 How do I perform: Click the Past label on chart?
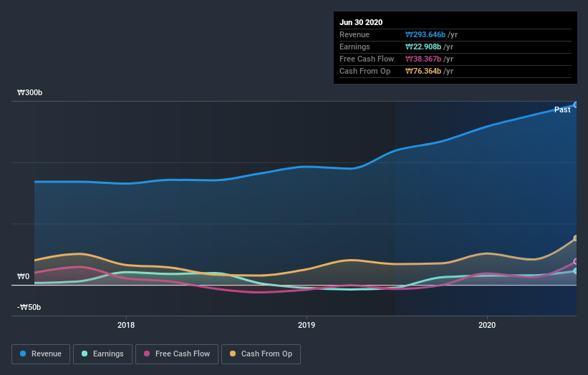coord(562,109)
